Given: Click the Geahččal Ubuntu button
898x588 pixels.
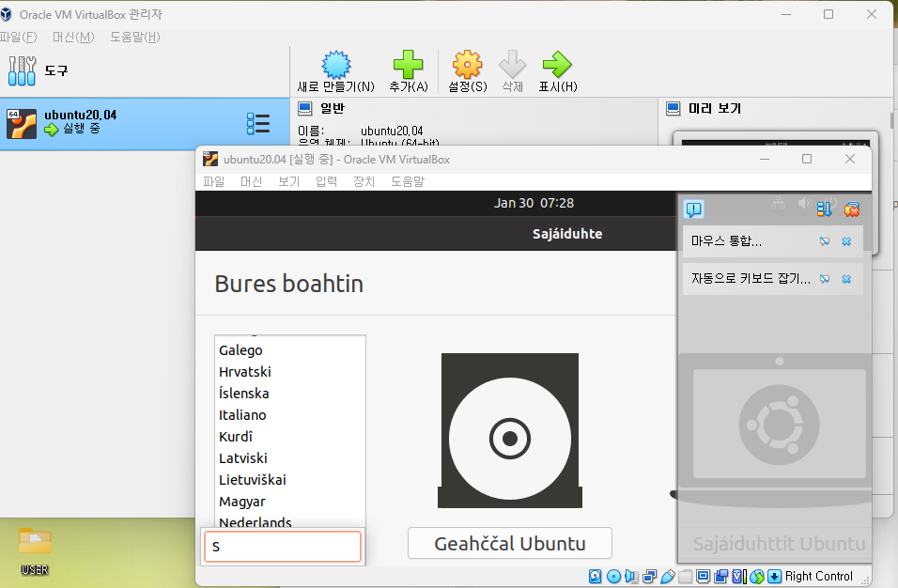Looking at the screenshot, I should [x=510, y=543].
